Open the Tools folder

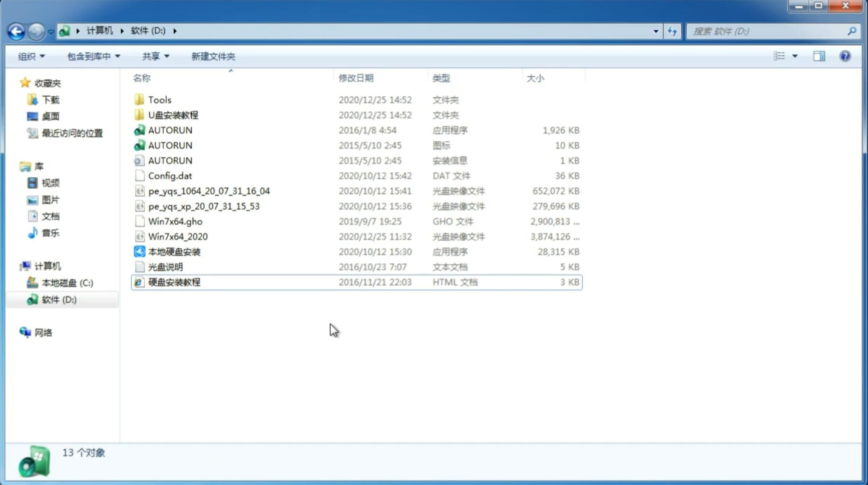pos(159,99)
